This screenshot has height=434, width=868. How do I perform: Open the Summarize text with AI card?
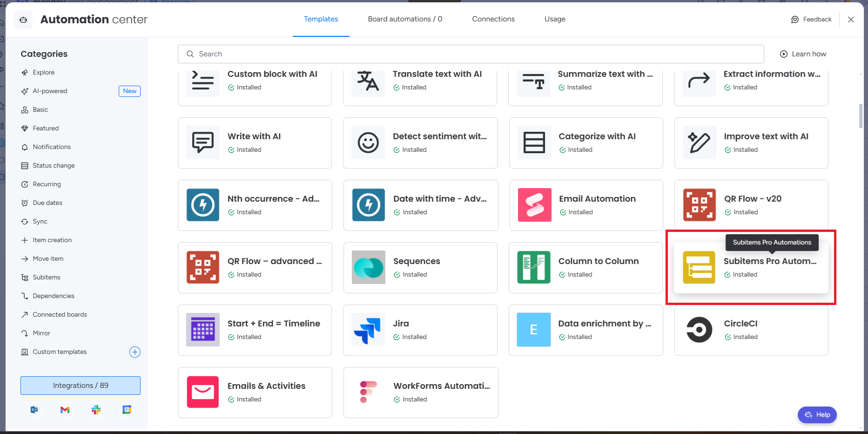point(585,88)
